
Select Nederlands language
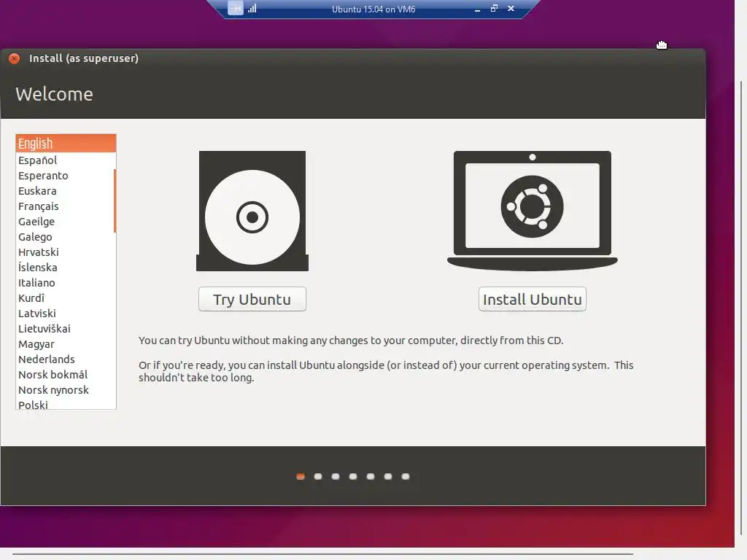coord(66,359)
